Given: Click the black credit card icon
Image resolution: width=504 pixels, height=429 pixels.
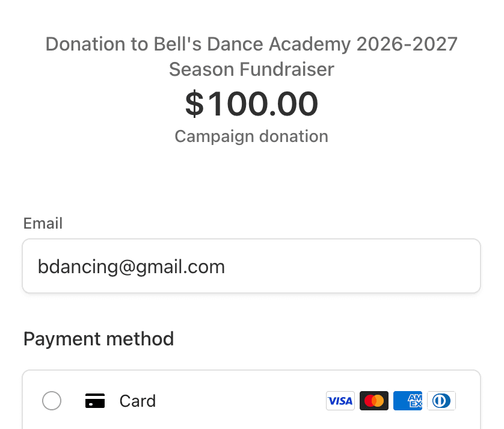Looking at the screenshot, I should click(95, 401).
